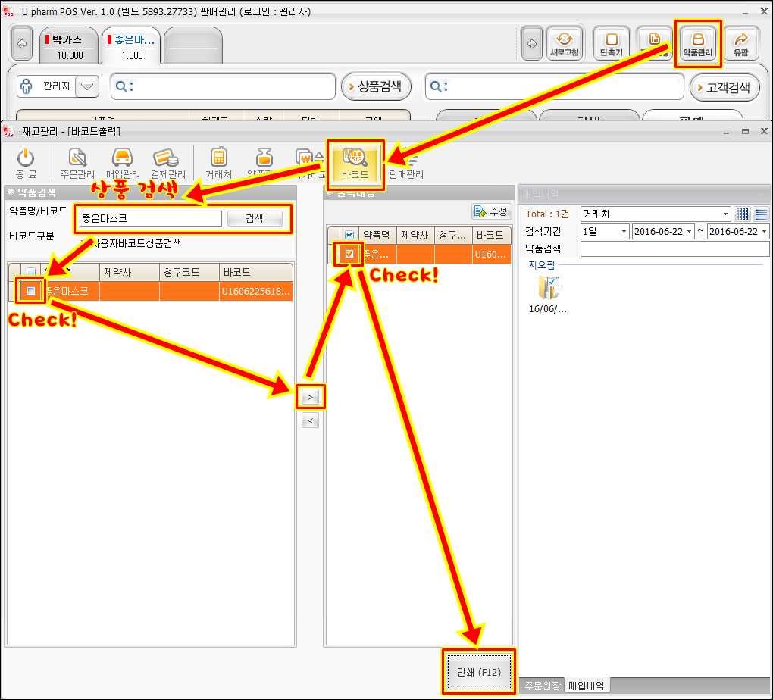
Task: Switch to the 박카스 sales tab
Action: click(x=70, y=46)
